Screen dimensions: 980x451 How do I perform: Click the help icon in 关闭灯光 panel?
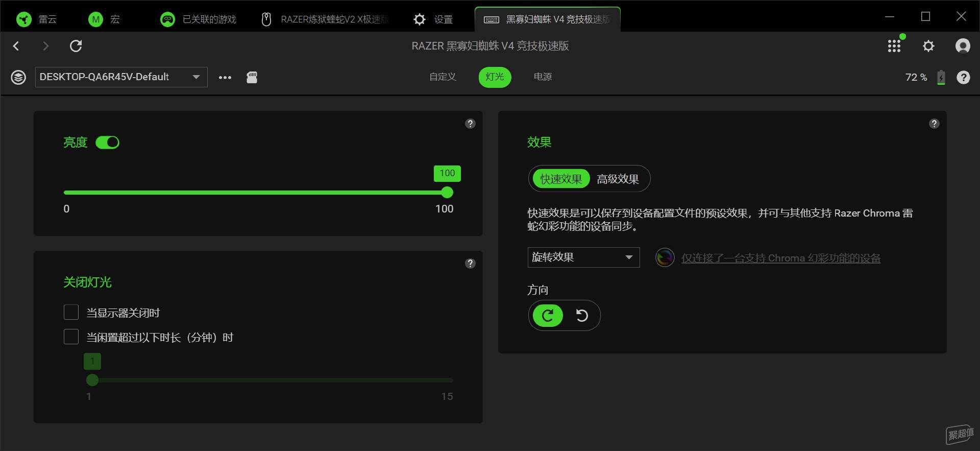click(x=470, y=264)
